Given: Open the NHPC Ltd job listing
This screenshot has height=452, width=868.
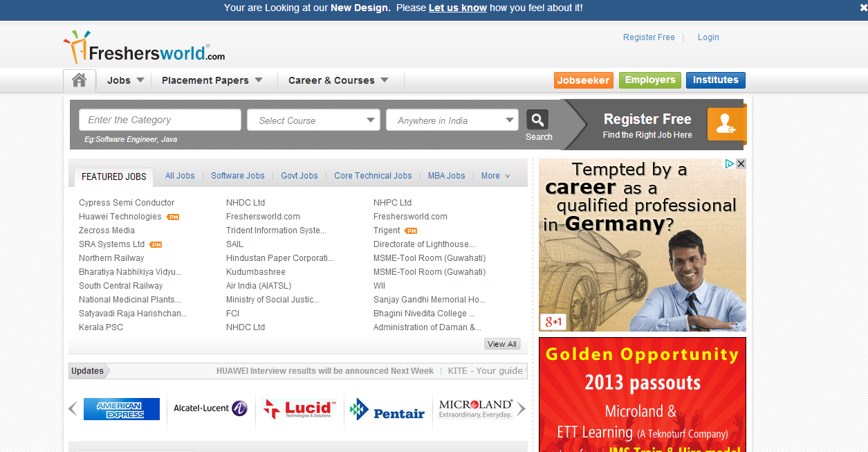Looking at the screenshot, I should [x=393, y=203].
